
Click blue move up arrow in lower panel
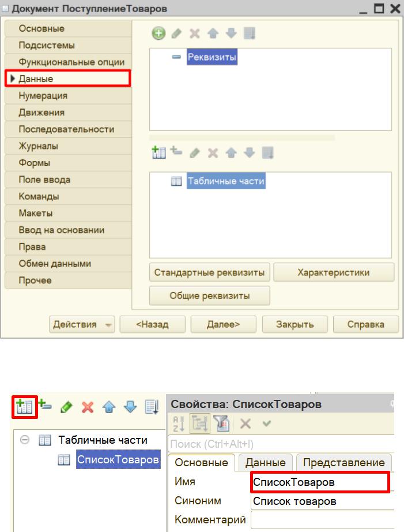pos(109,406)
